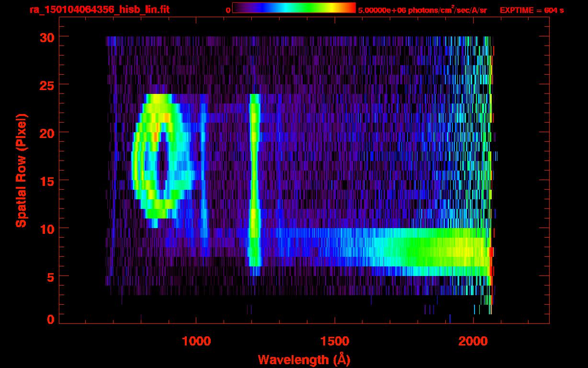Click the spatial row tick label 25

click(x=46, y=85)
